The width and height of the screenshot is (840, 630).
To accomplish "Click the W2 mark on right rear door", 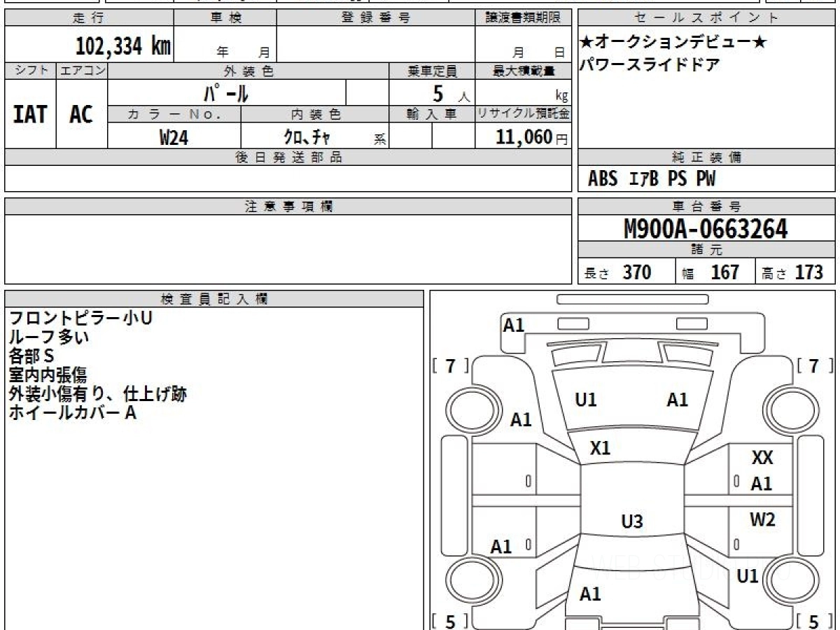I will click(x=762, y=519).
